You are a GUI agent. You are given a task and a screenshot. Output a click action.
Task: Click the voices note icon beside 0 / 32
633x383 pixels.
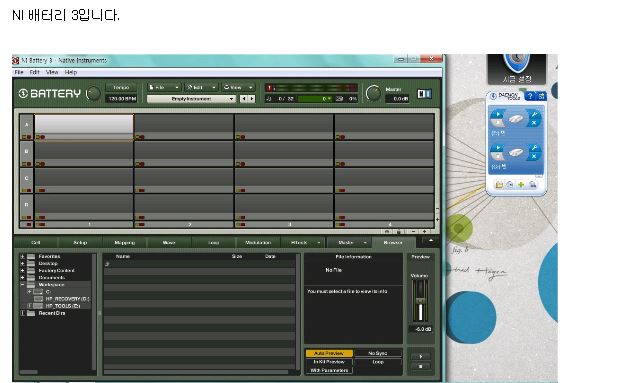click(x=269, y=98)
